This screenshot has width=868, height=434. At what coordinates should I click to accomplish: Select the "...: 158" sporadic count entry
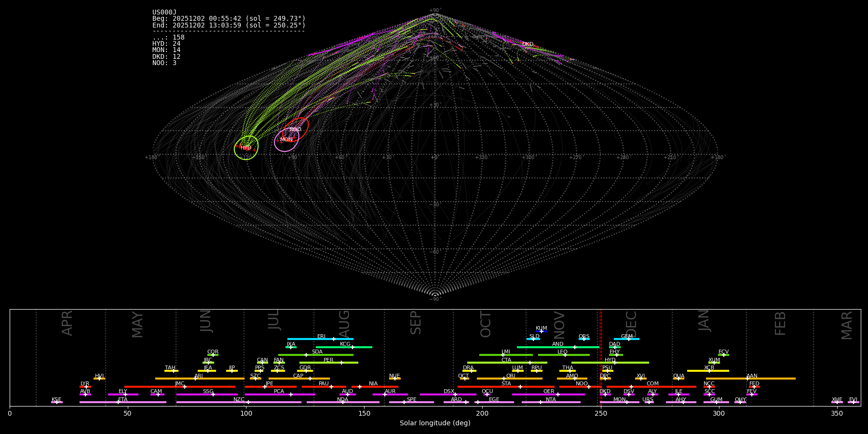coord(168,38)
